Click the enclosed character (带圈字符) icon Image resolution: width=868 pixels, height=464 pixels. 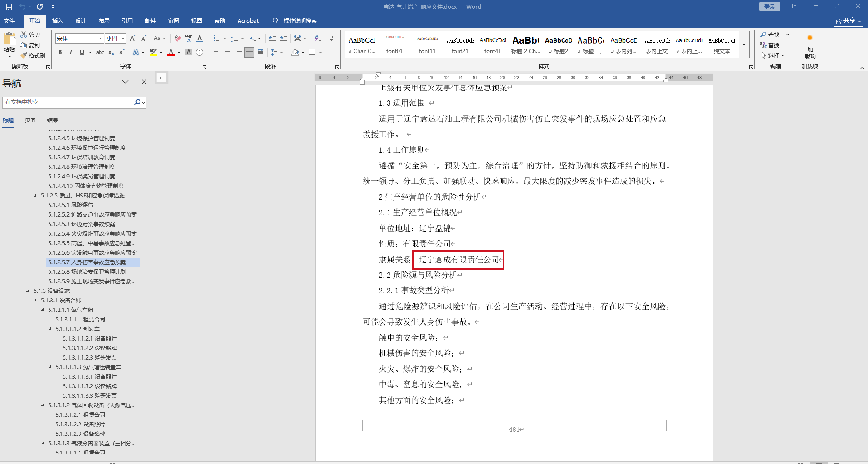200,52
